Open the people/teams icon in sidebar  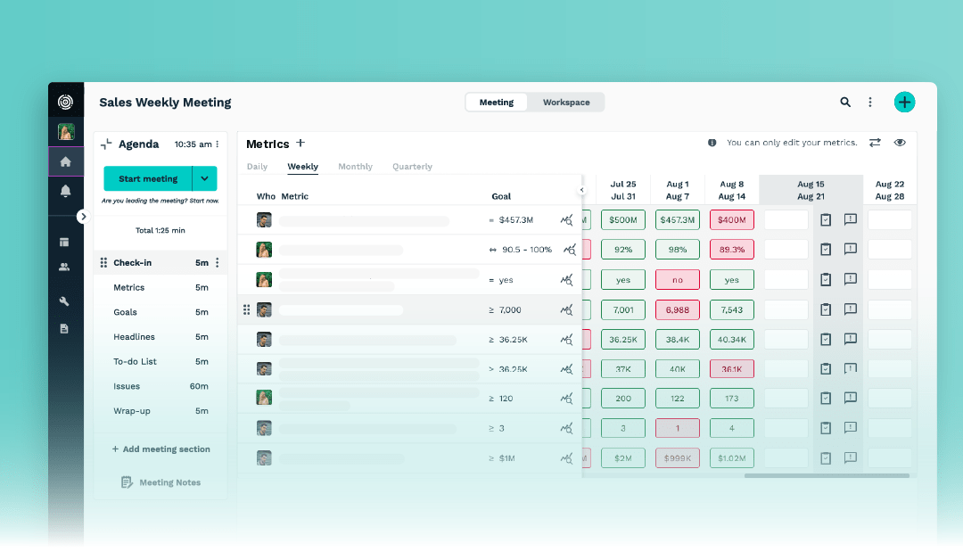click(64, 267)
